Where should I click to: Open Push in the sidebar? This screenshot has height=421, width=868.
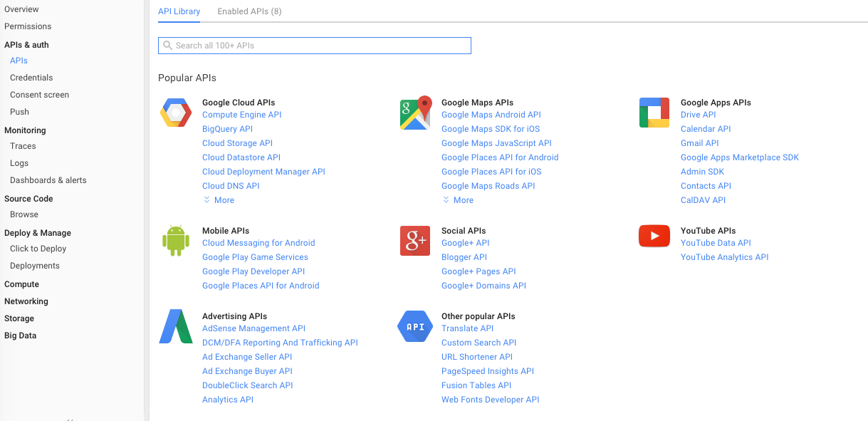tap(19, 112)
